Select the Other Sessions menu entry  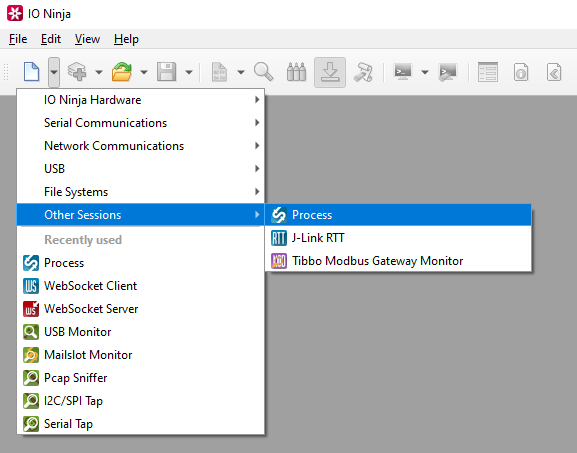coord(141,215)
